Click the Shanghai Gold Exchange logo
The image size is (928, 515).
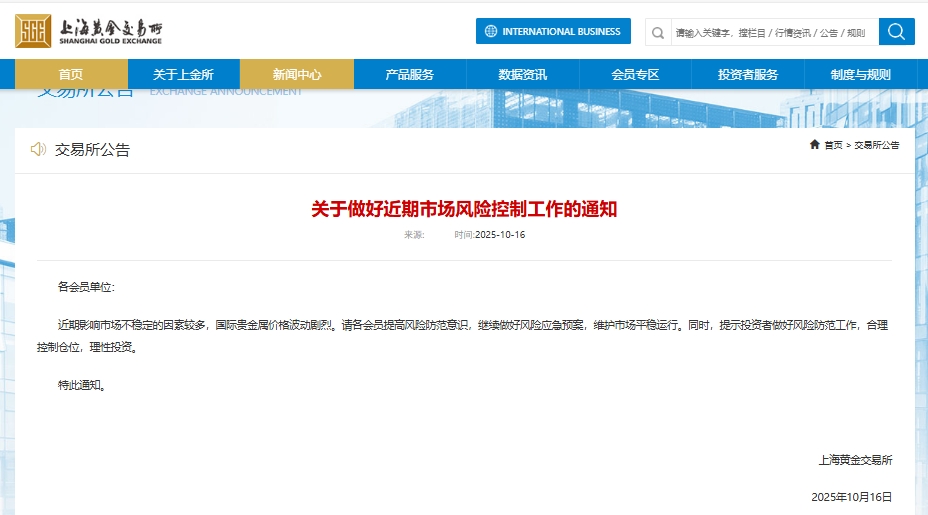coord(88,31)
